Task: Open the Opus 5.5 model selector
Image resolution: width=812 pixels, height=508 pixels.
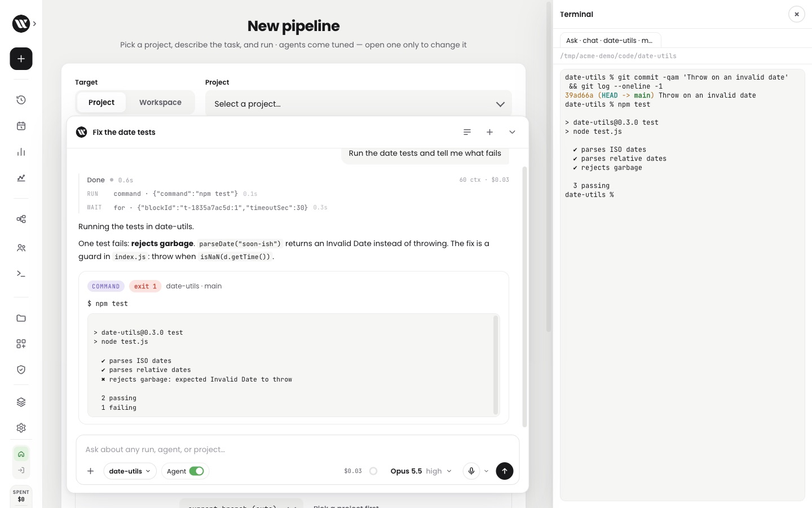Action: (421, 471)
